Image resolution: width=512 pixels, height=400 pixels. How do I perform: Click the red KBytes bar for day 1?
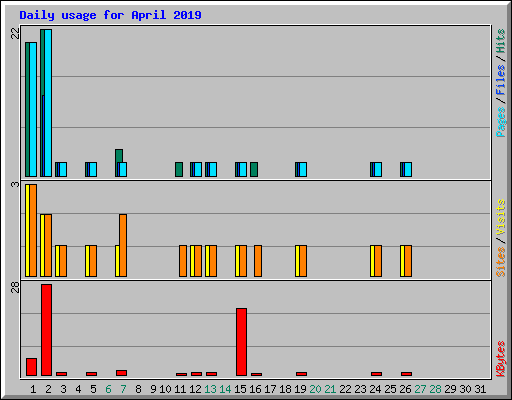[31, 367]
